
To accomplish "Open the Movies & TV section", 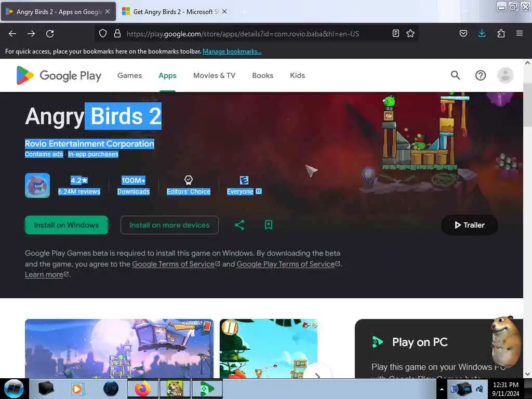I will coord(214,75).
